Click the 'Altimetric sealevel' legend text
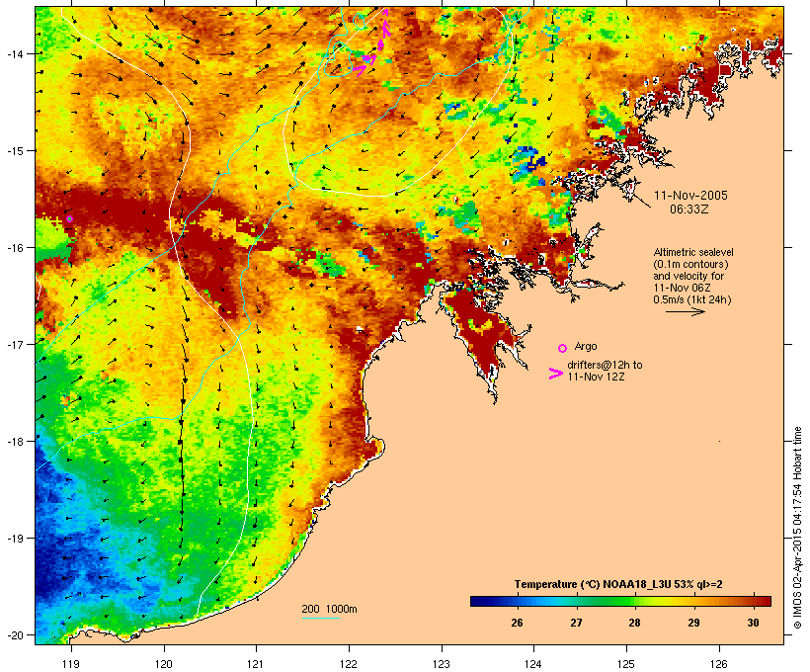 (693, 252)
